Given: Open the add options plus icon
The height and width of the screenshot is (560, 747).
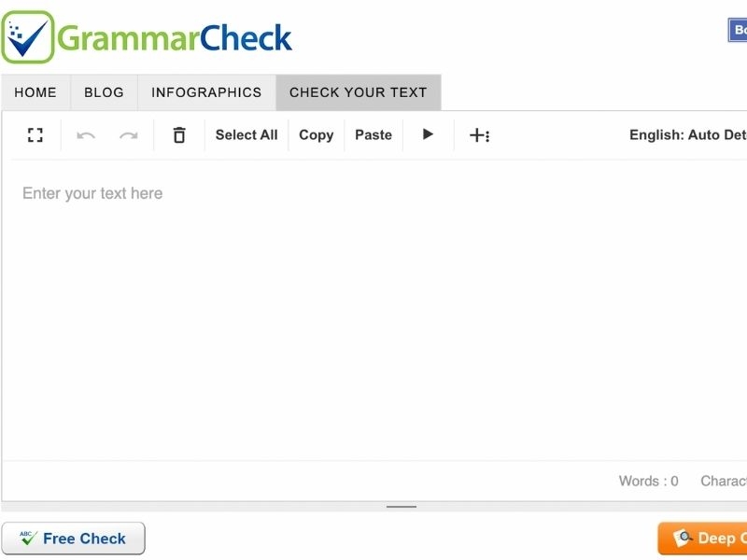Looking at the screenshot, I should coord(475,134).
